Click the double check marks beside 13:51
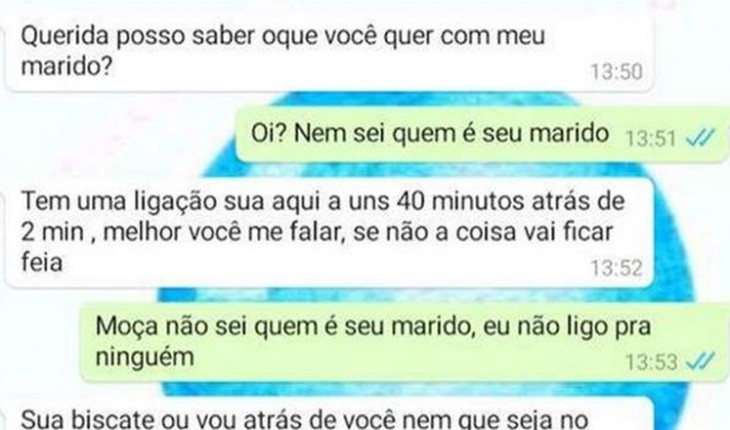This screenshot has height=430, width=730. coord(701,138)
